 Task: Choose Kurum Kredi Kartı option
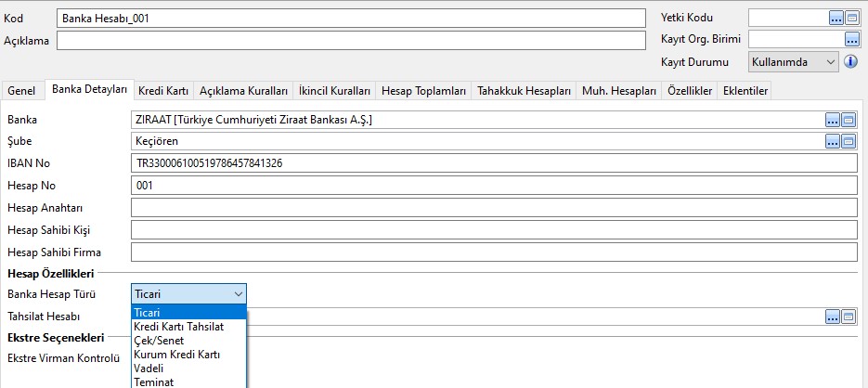[188, 355]
